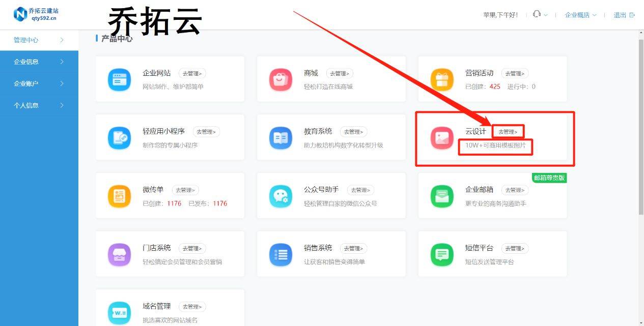Click 去管理 for 商城

[340, 74]
